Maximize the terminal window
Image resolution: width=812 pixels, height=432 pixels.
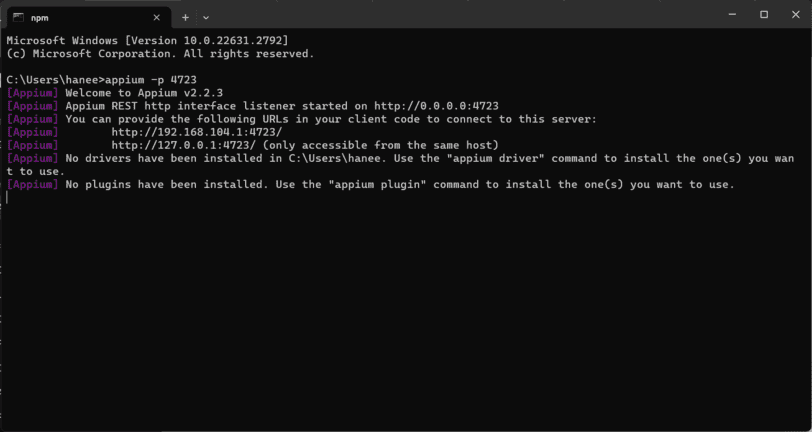click(764, 15)
